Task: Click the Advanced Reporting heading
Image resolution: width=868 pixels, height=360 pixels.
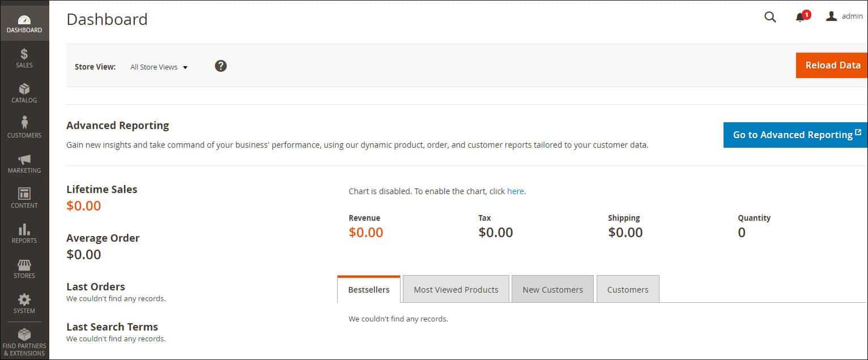Action: [118, 125]
